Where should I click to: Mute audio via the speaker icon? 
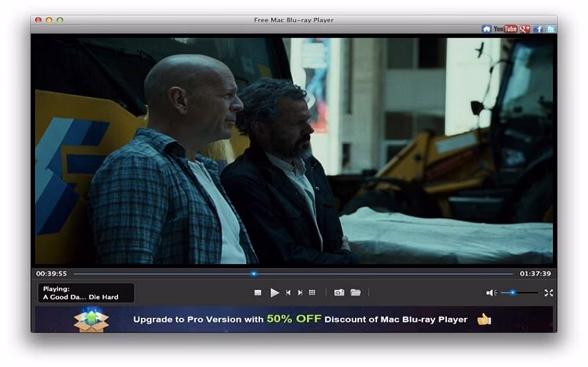491,293
